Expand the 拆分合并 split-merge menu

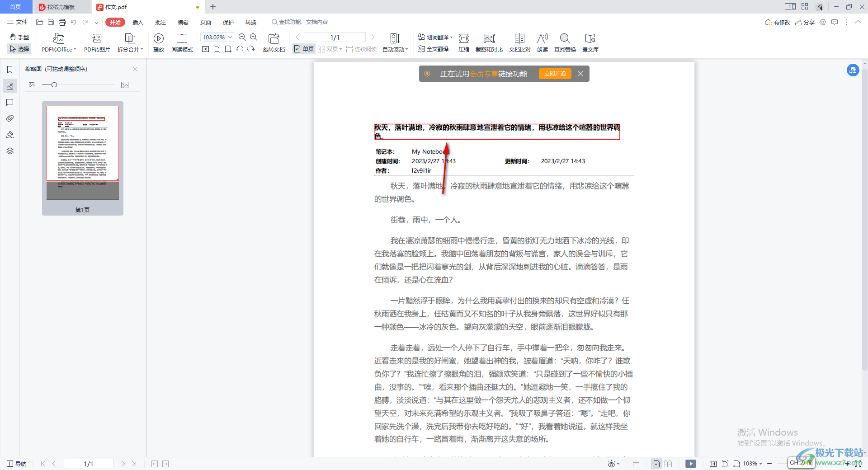[130, 43]
